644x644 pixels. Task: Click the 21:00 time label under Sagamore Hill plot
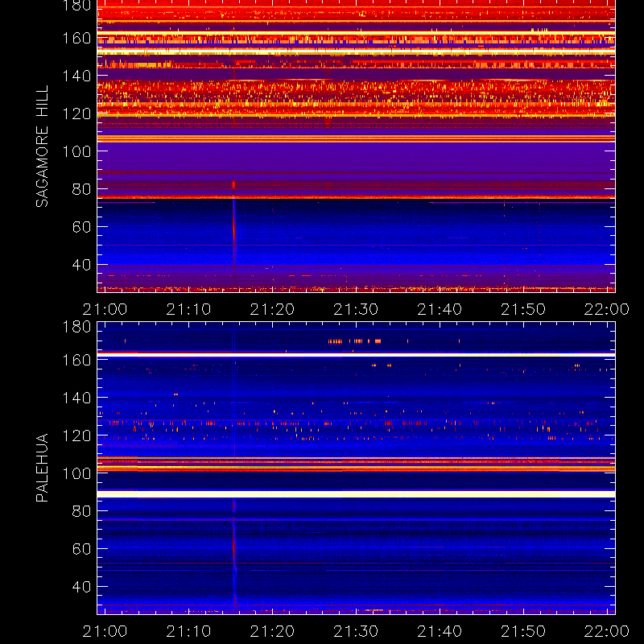[105, 309]
